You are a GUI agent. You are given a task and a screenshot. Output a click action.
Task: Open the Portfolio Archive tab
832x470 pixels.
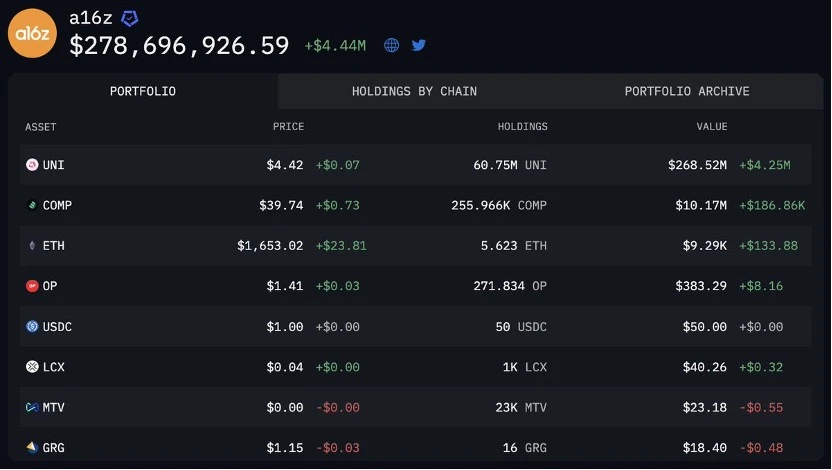[x=687, y=91]
